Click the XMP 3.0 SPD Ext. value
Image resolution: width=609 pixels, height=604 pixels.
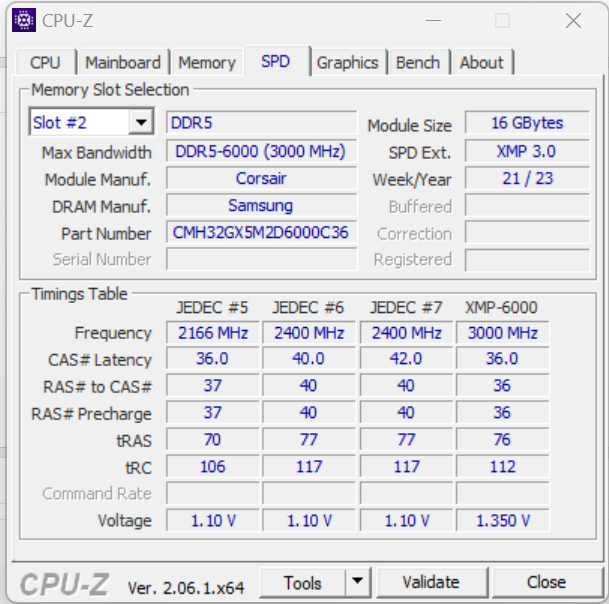[527, 151]
